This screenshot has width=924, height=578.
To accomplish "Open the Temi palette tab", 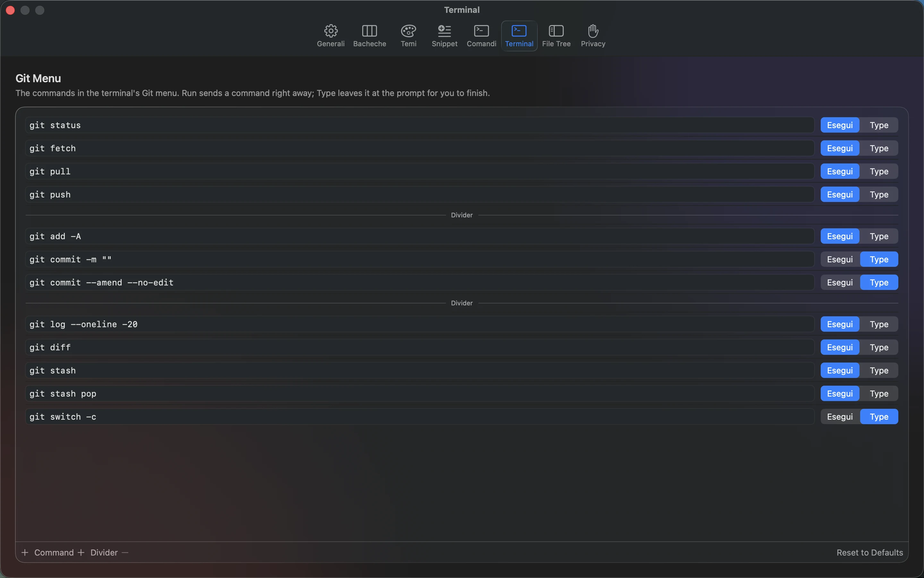I will coord(408,36).
